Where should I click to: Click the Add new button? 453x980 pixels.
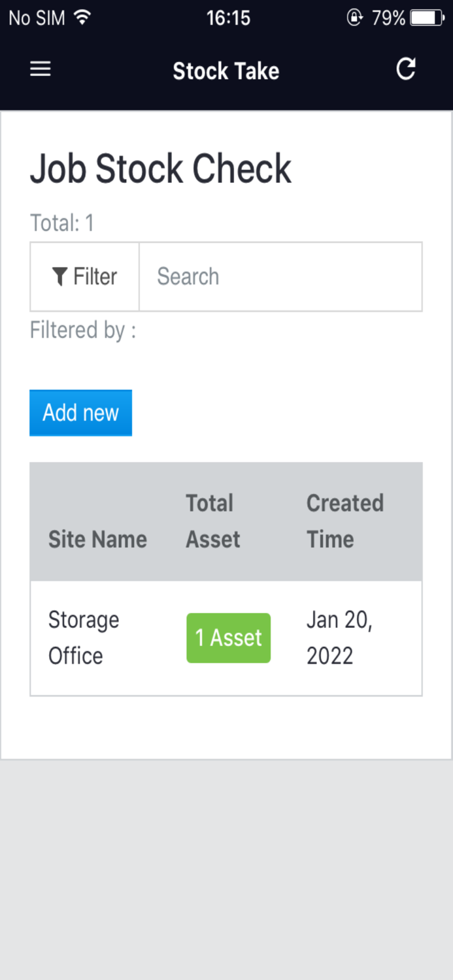80,412
